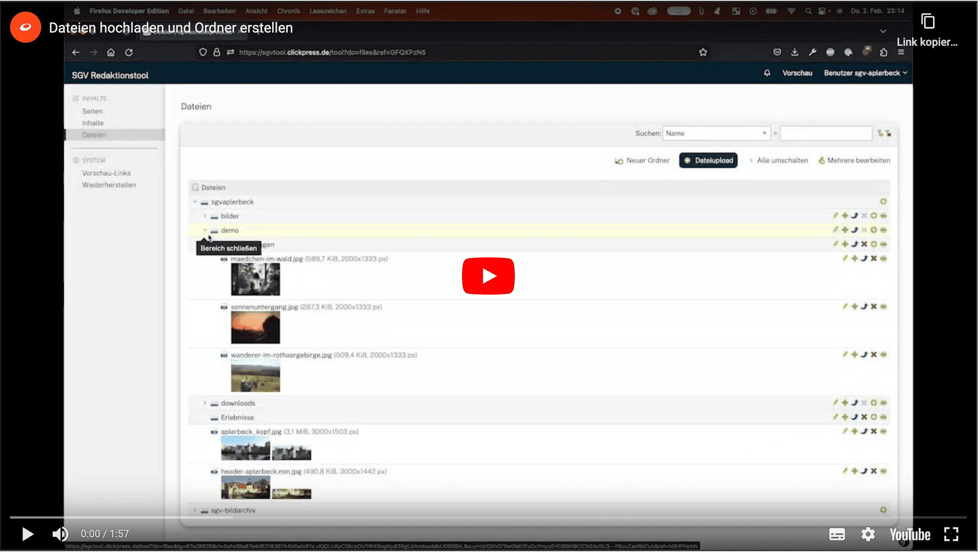Screen dimensions: 980x552
Task: Click the Firefox forward arrow
Action: (94, 52)
